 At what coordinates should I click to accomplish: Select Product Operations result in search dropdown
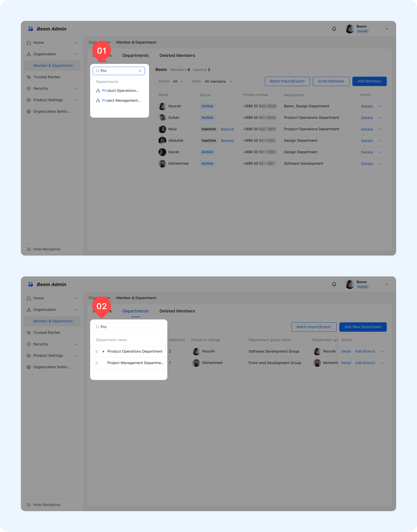coord(120,91)
